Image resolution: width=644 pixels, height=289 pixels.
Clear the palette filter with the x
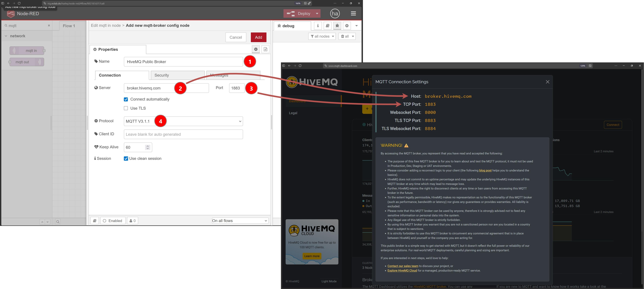point(49,26)
